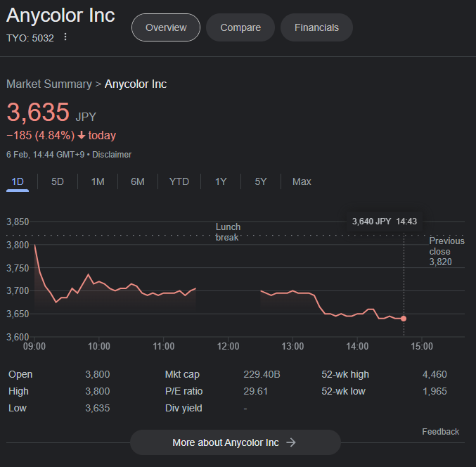The height and width of the screenshot is (467, 476).
Task: Switch to the Compare tab
Action: pyautogui.click(x=240, y=27)
